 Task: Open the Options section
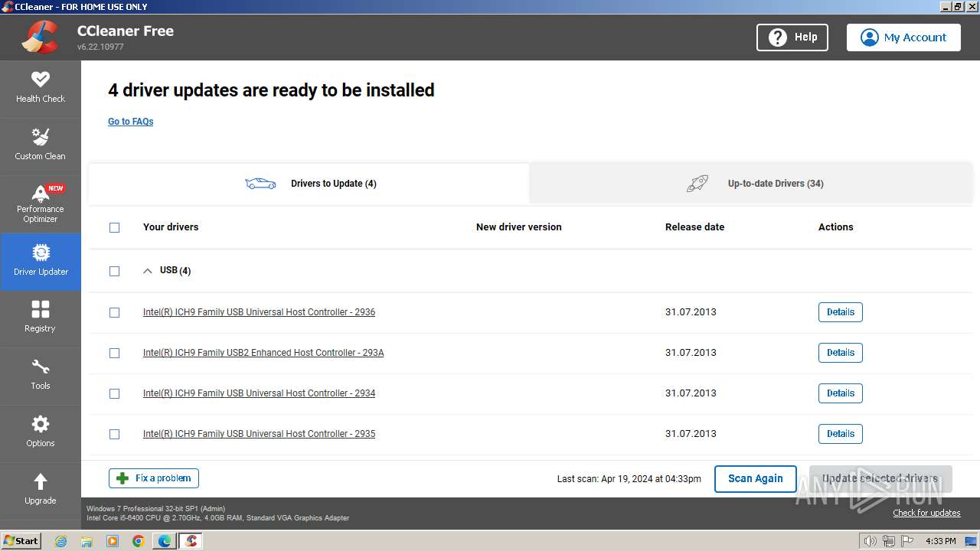pos(41,433)
